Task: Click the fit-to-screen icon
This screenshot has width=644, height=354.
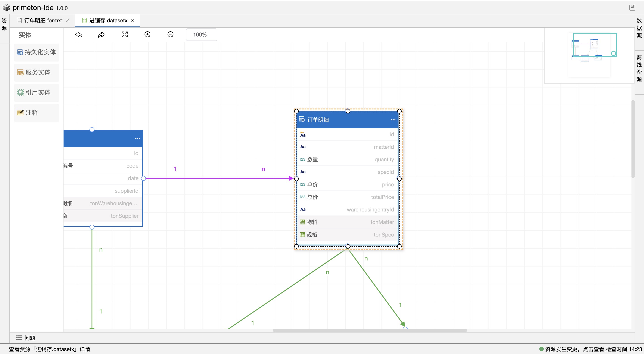Action: coord(124,34)
